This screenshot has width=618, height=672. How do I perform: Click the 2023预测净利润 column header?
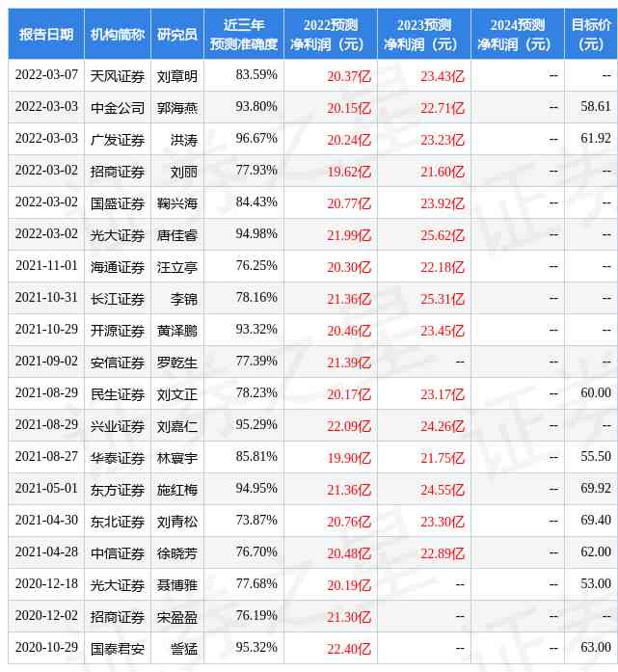click(x=424, y=35)
